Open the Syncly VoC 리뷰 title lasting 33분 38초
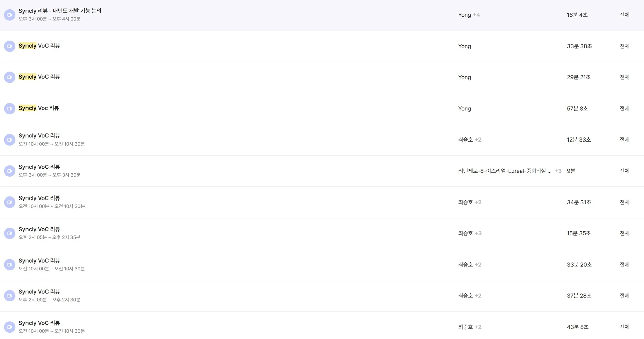644x339 pixels. [39, 46]
